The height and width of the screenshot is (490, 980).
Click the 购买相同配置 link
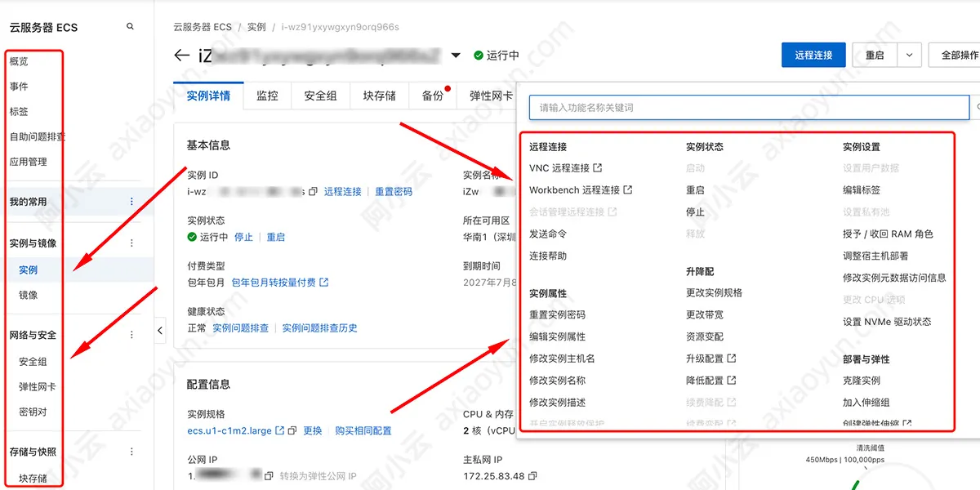[363, 430]
